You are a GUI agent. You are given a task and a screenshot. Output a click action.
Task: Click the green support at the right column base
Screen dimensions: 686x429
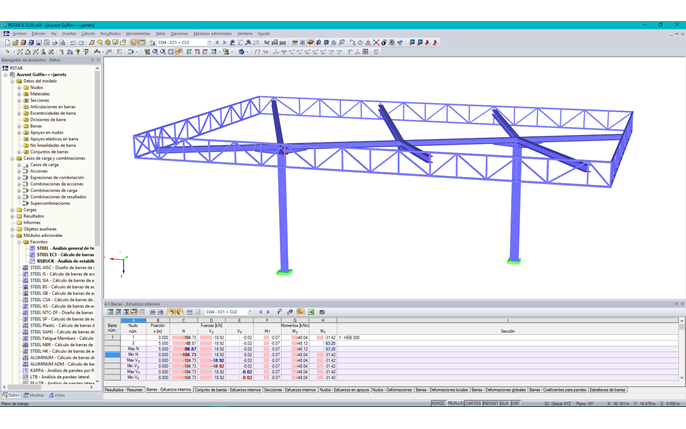point(514,262)
